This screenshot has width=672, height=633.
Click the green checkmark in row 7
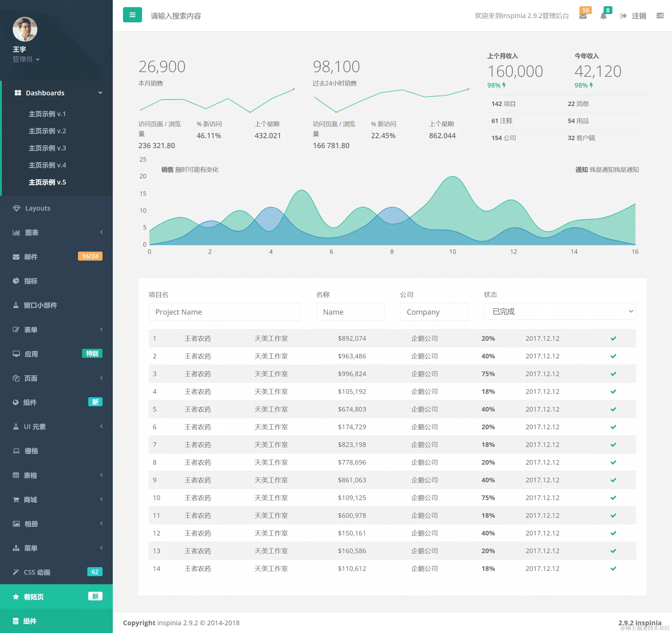[x=613, y=445]
